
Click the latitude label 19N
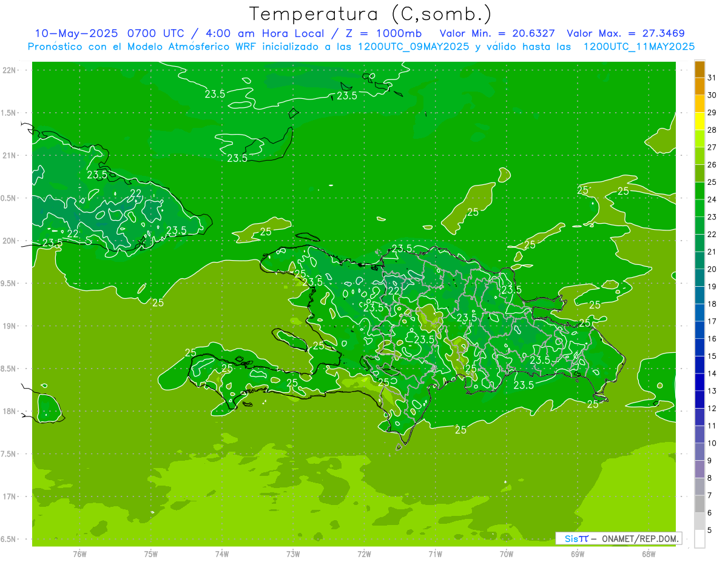click(x=10, y=326)
